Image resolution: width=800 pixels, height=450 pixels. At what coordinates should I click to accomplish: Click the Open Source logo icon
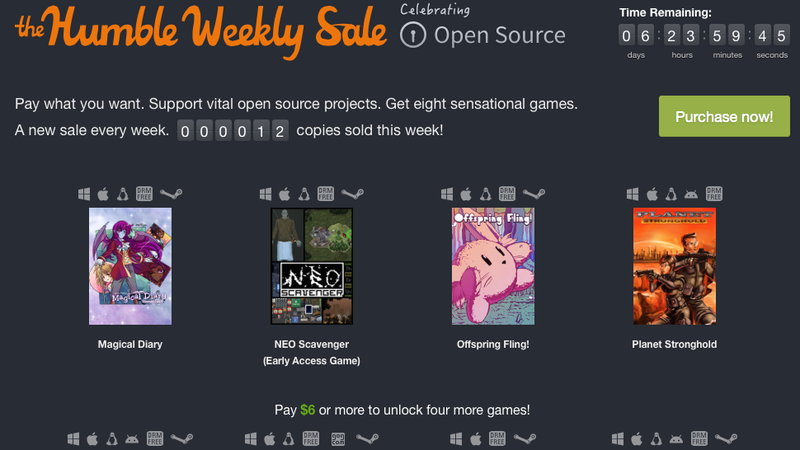click(413, 35)
